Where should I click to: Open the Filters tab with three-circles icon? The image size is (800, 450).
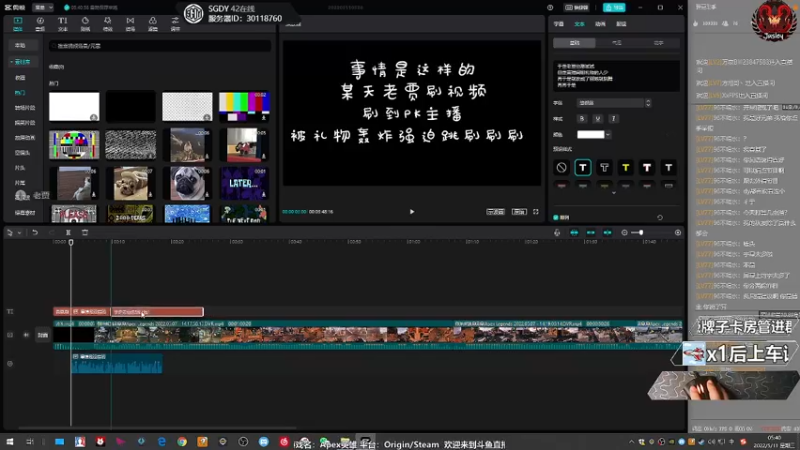pos(153,23)
